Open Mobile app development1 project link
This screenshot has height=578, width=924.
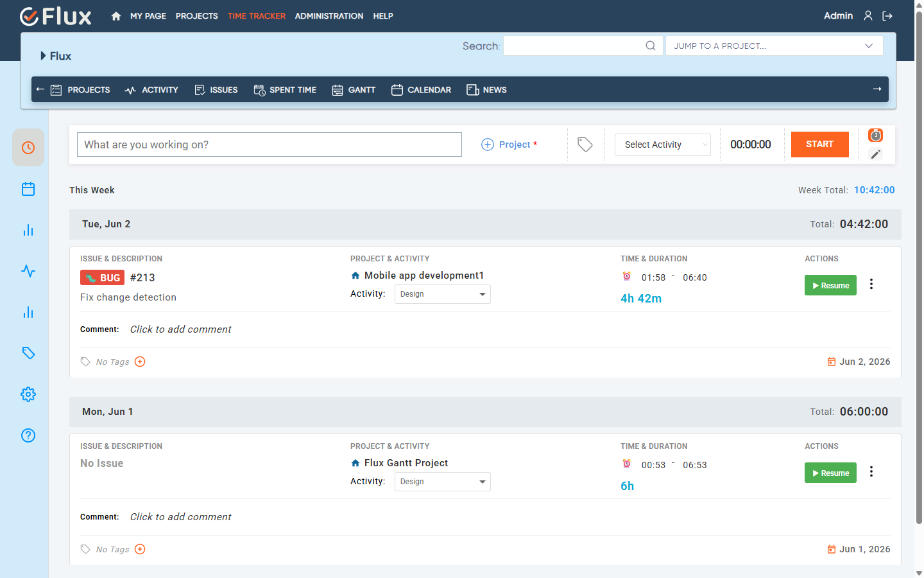[424, 276]
